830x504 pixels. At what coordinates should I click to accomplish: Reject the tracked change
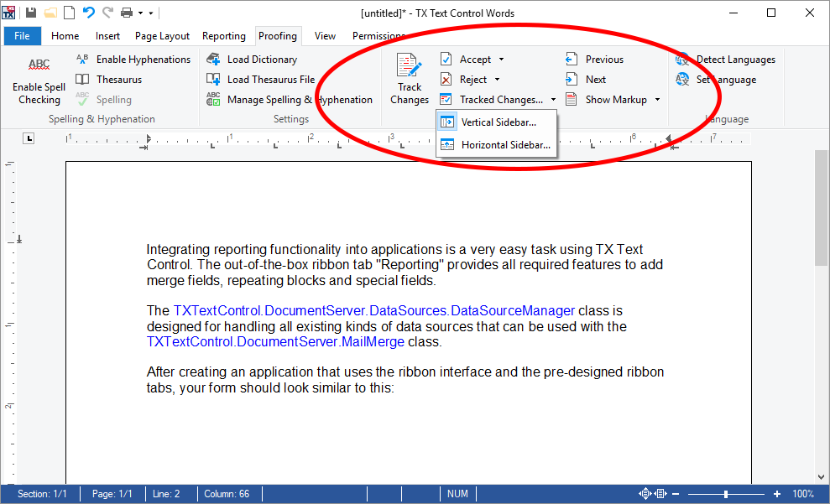pyautogui.click(x=463, y=80)
